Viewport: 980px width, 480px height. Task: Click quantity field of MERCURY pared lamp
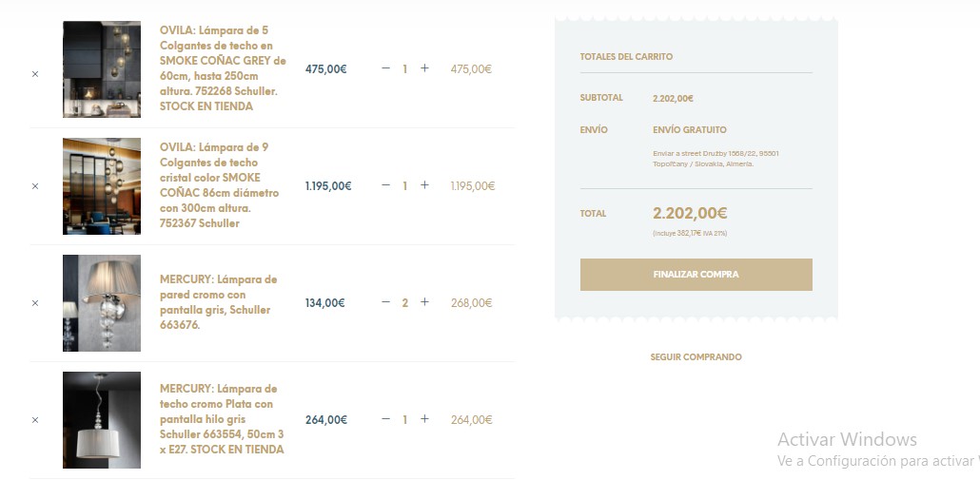click(405, 303)
